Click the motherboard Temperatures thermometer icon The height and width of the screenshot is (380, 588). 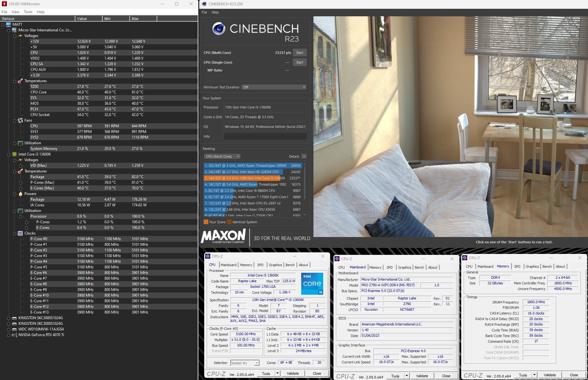20,81
